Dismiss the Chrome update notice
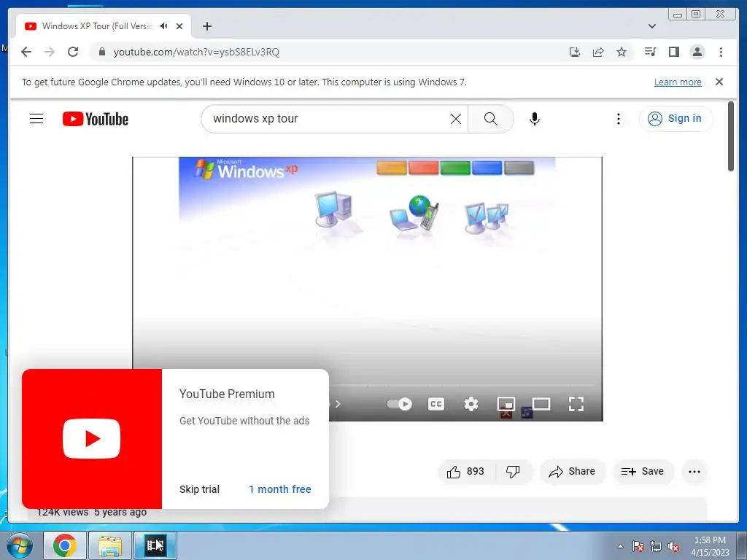The image size is (747, 560). pyautogui.click(x=719, y=82)
